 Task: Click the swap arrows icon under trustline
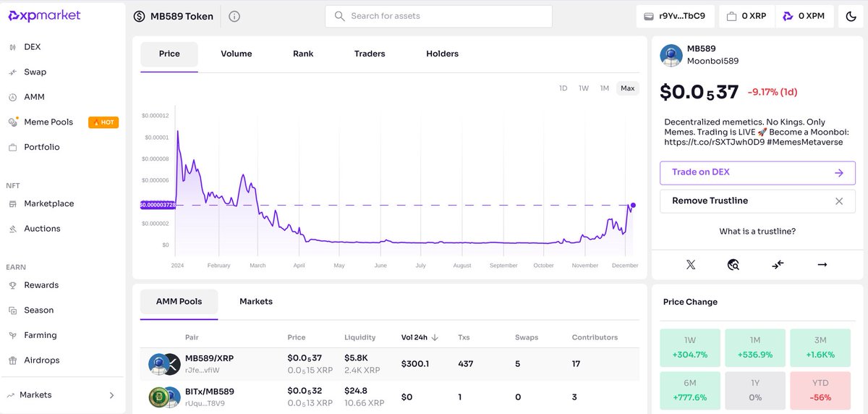[778, 265]
